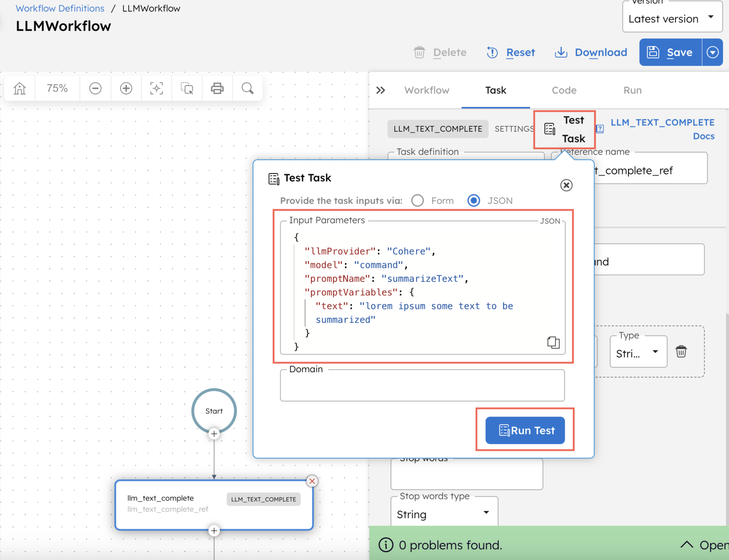Image resolution: width=729 pixels, height=560 pixels.
Task: Remove llm_text_complete node with red X
Action: click(312, 481)
